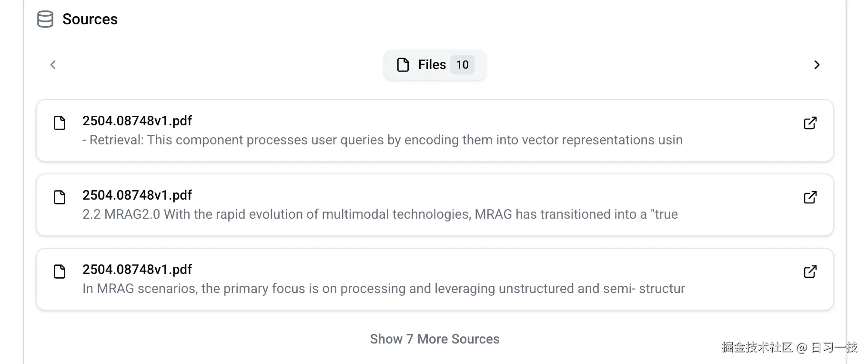The height and width of the screenshot is (364, 868).
Task: Click the external link icon on the third card
Action: (810, 272)
